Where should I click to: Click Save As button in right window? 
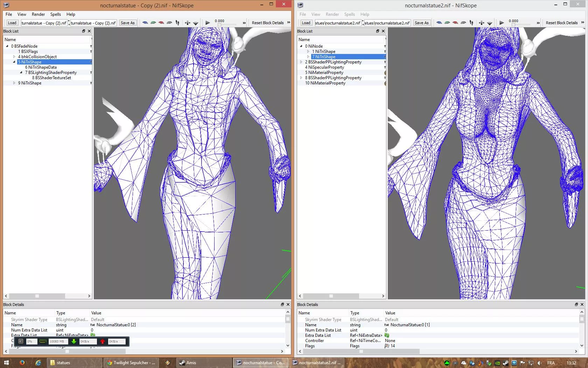pyautogui.click(x=421, y=23)
